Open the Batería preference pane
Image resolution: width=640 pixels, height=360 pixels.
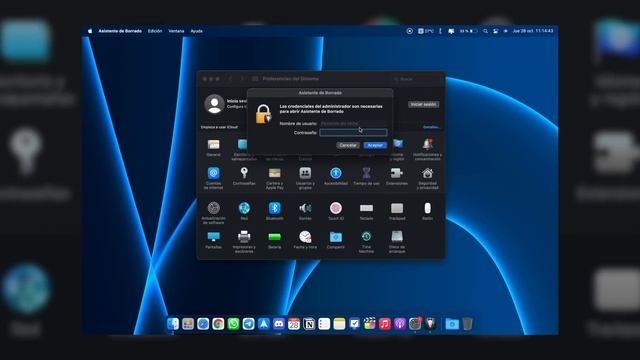(275, 240)
